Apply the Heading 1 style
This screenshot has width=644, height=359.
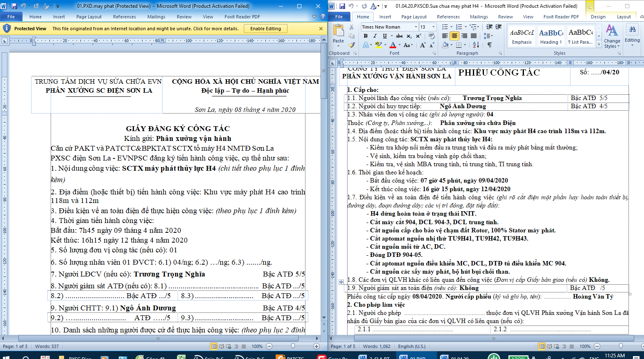pyautogui.click(x=551, y=36)
